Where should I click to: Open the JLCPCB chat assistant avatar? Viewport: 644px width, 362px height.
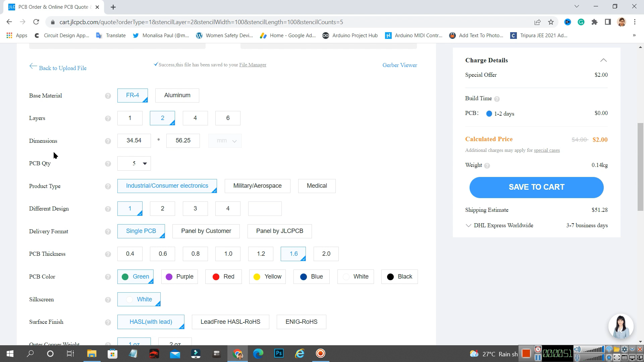621,326
